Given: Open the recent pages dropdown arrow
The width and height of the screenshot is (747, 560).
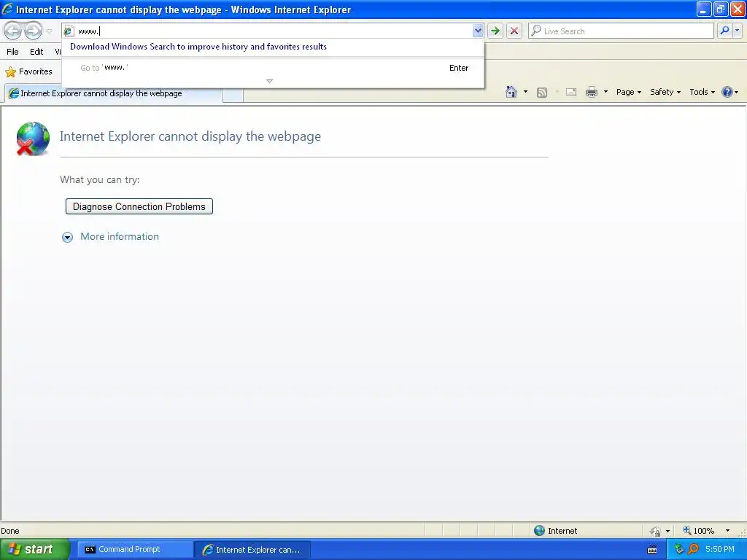Looking at the screenshot, I should pyautogui.click(x=49, y=31).
